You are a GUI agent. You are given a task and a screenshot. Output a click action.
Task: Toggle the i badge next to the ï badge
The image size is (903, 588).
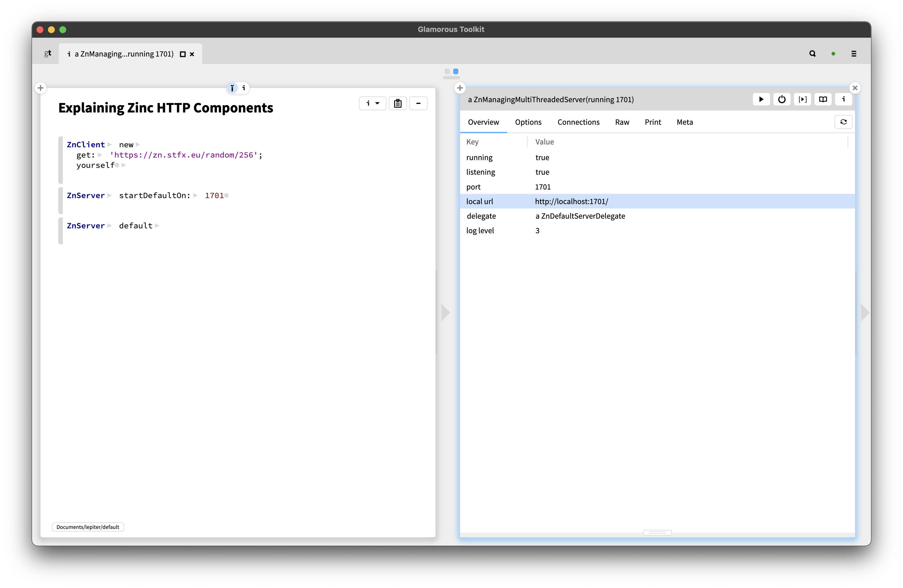[x=243, y=88]
